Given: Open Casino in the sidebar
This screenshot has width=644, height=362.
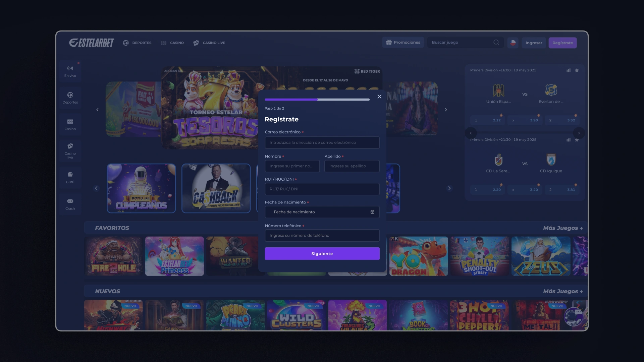Looking at the screenshot, I should [70, 124].
